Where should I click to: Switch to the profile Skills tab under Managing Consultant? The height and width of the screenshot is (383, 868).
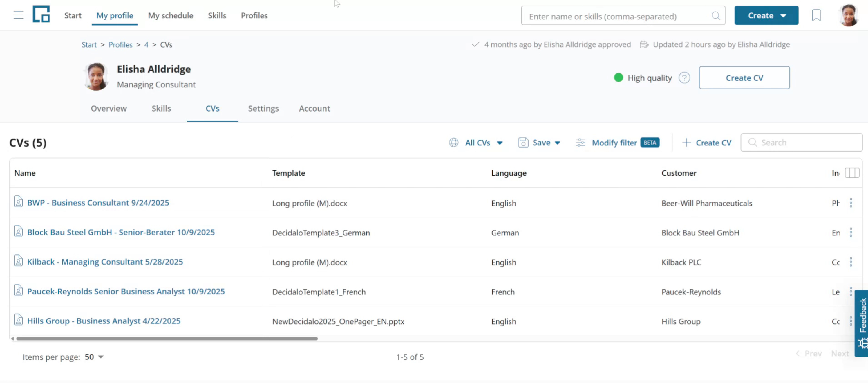click(x=161, y=109)
